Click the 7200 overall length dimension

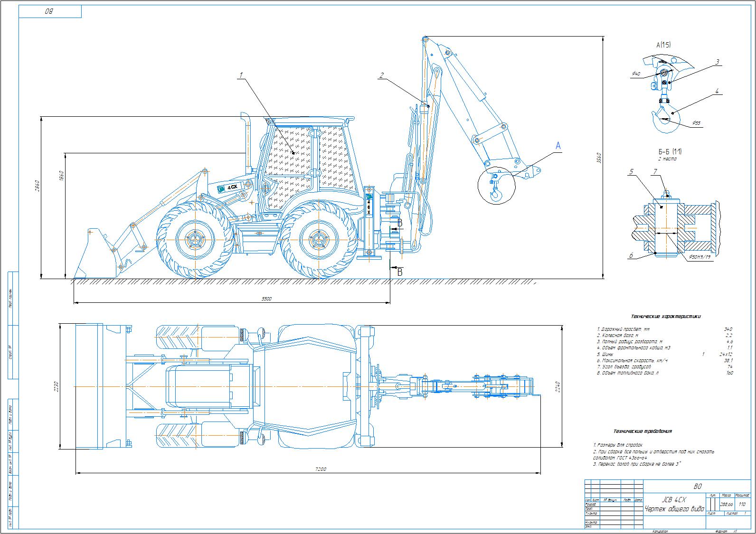pyautogui.click(x=321, y=469)
